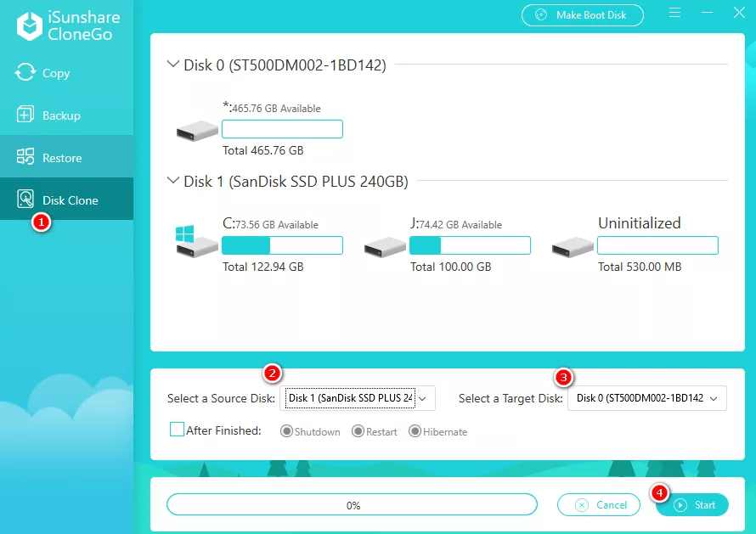This screenshot has width=756, height=534.
Task: Collapse the Disk 1 (SanDisk SSD PLUS 240GB) group
Action: 172,181
